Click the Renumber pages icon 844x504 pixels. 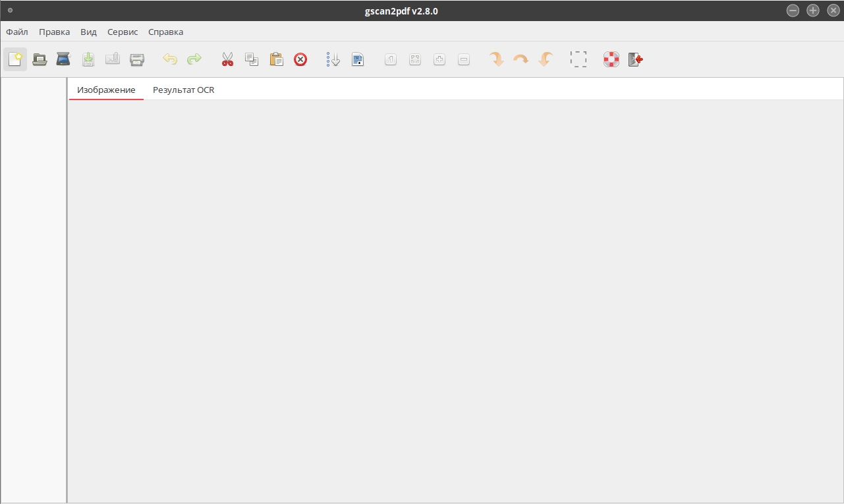tap(333, 59)
